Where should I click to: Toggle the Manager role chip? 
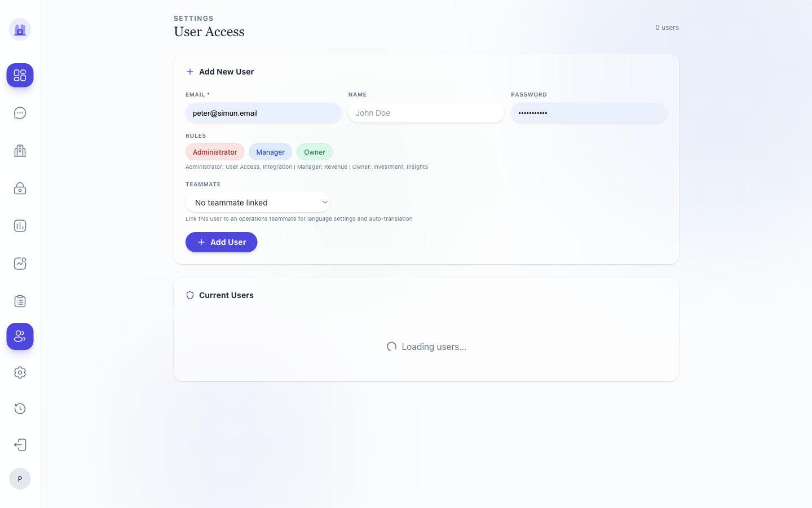point(270,152)
